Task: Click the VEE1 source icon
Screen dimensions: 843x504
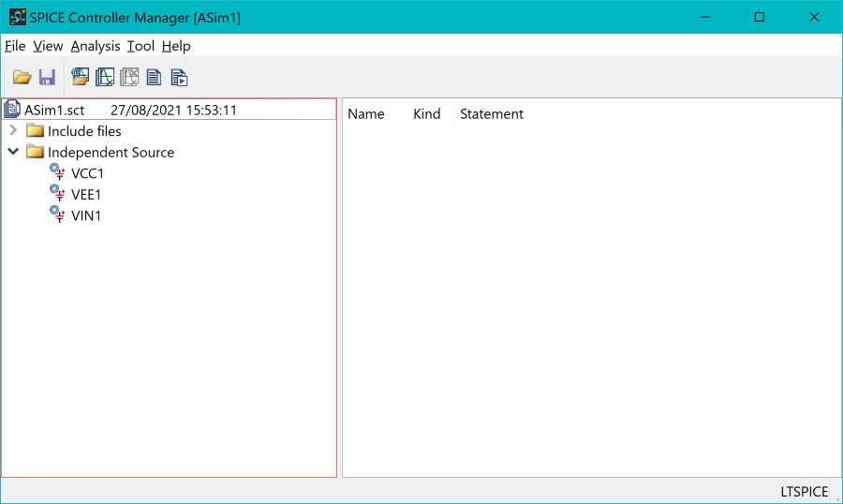Action: point(57,193)
